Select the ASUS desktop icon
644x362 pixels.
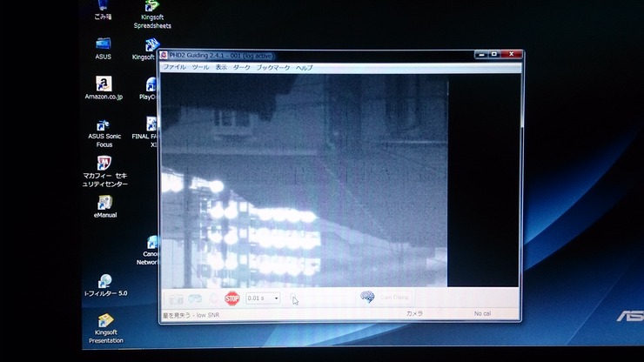(x=103, y=49)
